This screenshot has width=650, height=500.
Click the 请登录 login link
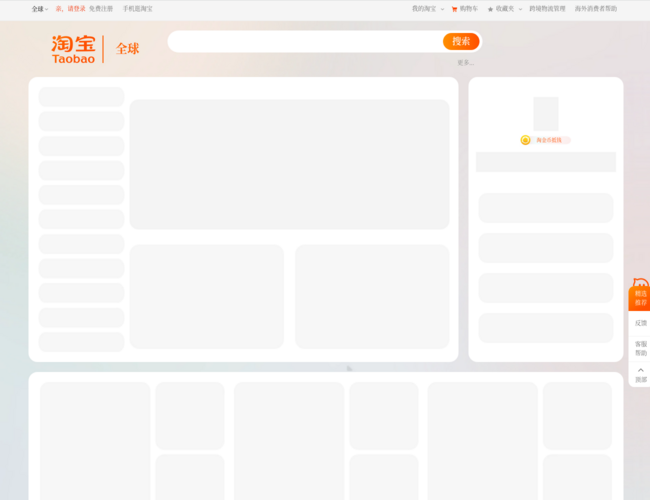[x=76, y=9]
